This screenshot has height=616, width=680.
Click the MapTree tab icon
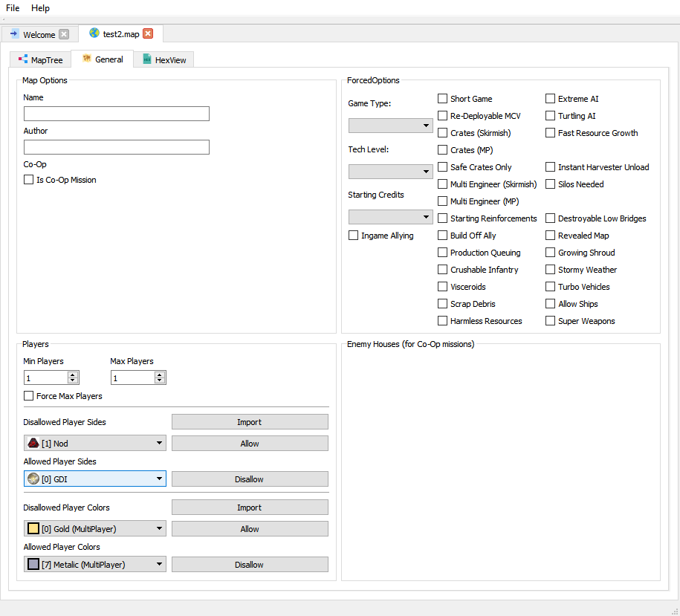click(23, 59)
